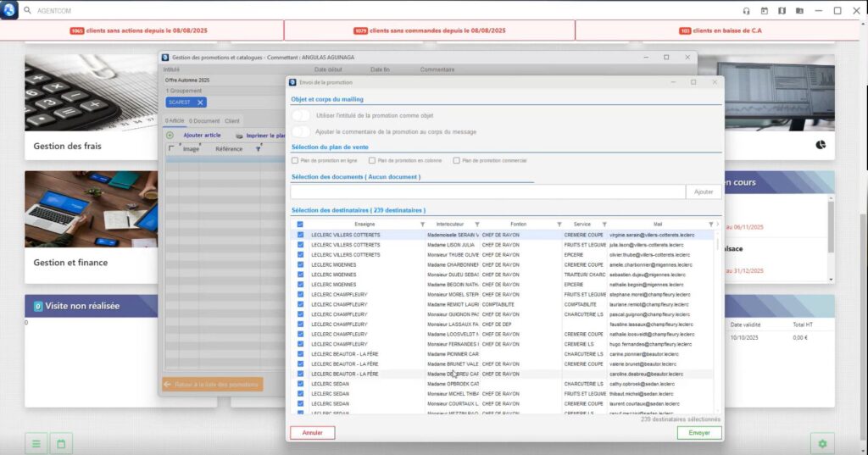Open the green settings gear at bottom right

coord(821,443)
